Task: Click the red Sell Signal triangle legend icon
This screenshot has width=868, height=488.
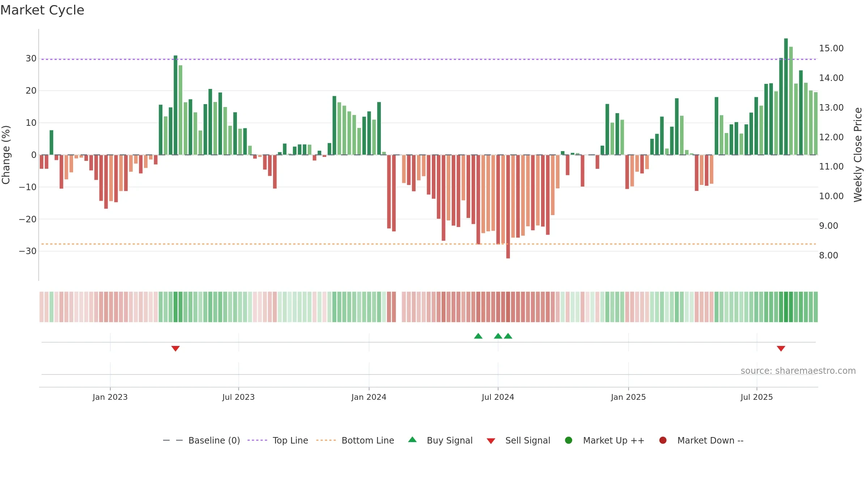Action: pyautogui.click(x=491, y=441)
